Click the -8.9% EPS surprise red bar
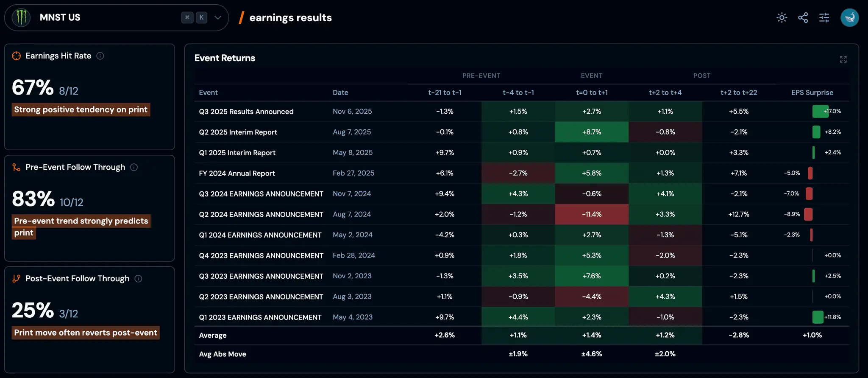The height and width of the screenshot is (378, 868). coord(808,214)
